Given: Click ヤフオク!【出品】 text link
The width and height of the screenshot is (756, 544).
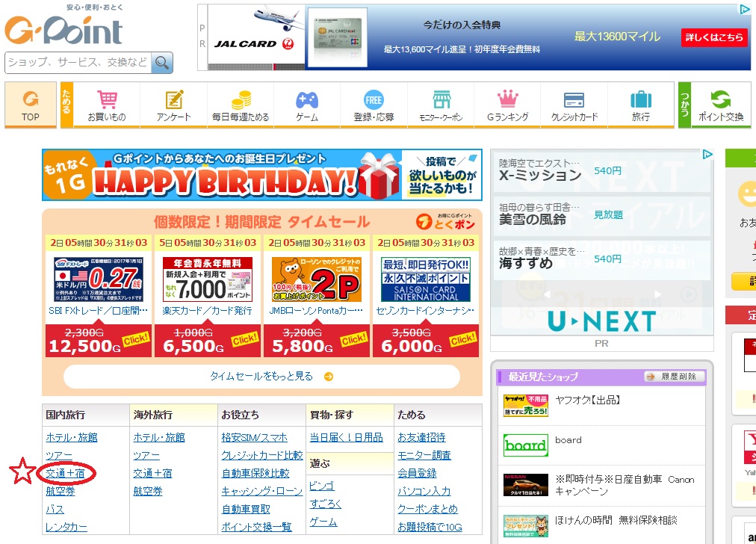Looking at the screenshot, I should pyautogui.click(x=587, y=400).
